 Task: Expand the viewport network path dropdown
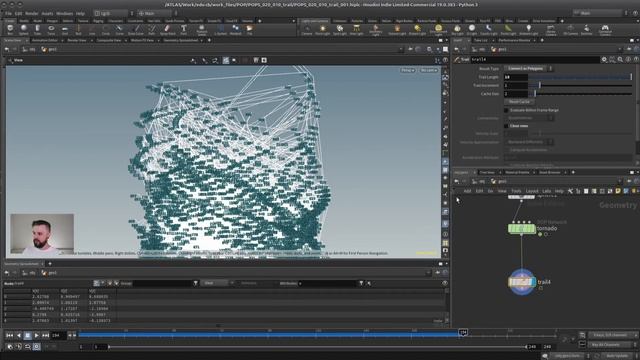pos(400,49)
